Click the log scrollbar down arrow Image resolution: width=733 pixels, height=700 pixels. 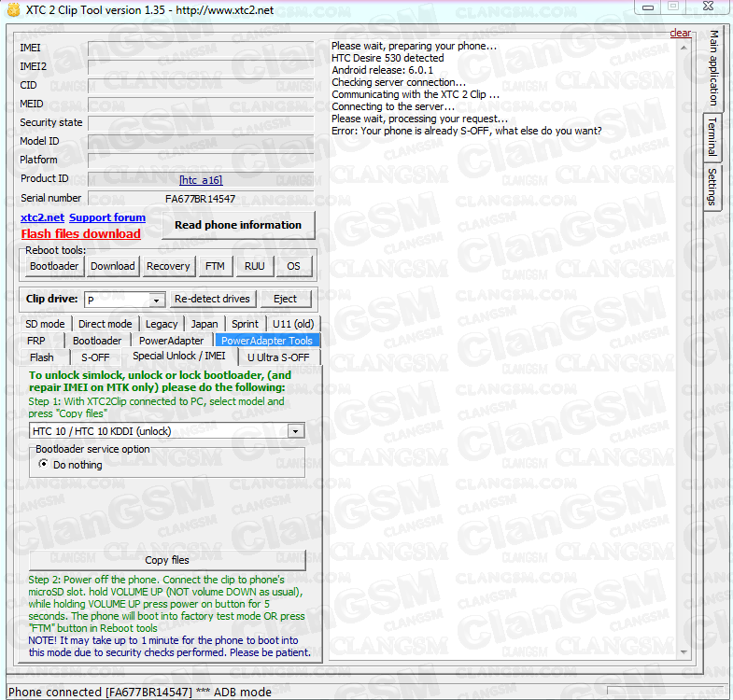click(x=684, y=652)
